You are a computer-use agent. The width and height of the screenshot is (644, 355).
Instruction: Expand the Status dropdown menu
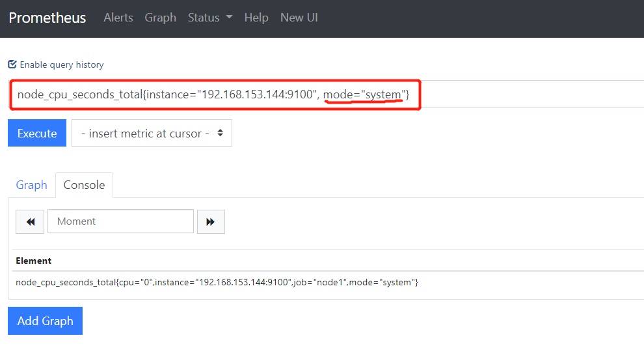click(210, 18)
